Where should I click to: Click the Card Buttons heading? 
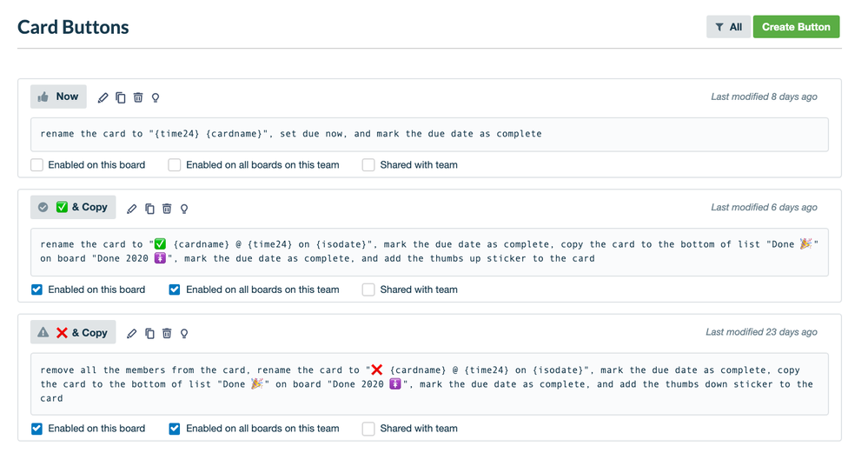73,27
